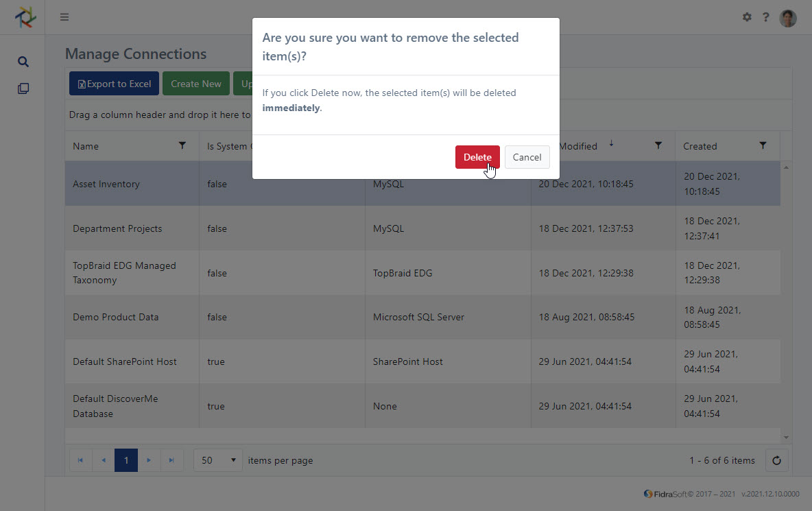812x511 pixels.
Task: Jump to the last page of results
Action: pos(172,460)
